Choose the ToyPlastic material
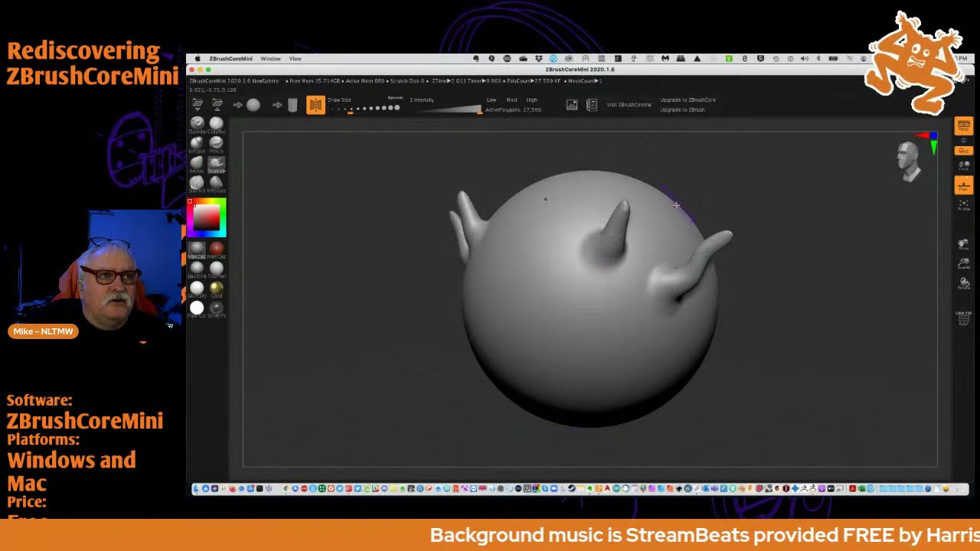 click(x=216, y=269)
